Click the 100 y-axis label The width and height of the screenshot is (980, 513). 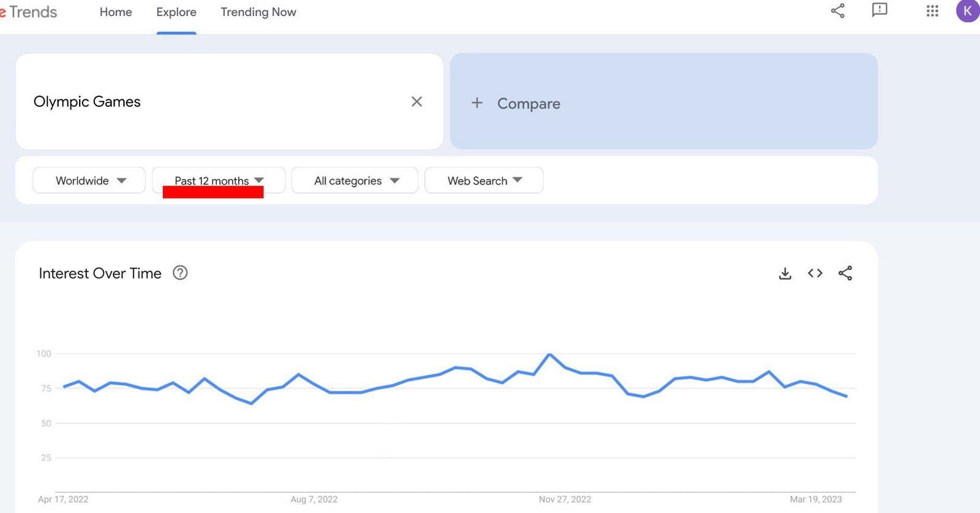44,354
